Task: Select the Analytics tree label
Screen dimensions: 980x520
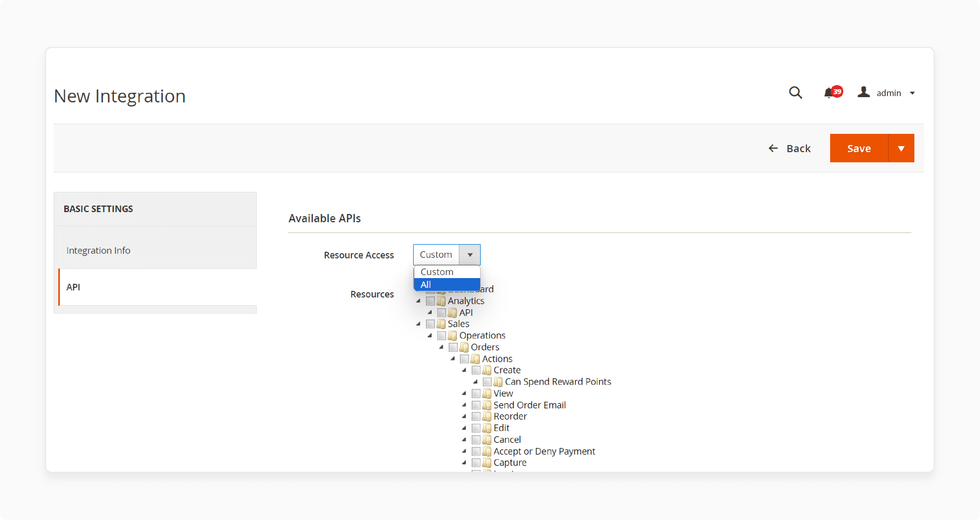Action: [466, 301]
